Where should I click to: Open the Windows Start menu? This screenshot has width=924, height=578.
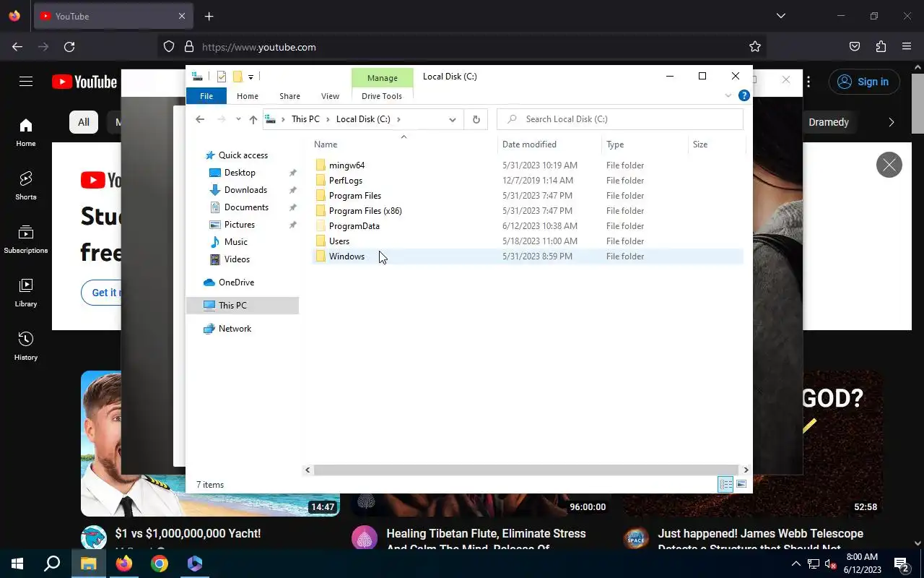click(17, 564)
